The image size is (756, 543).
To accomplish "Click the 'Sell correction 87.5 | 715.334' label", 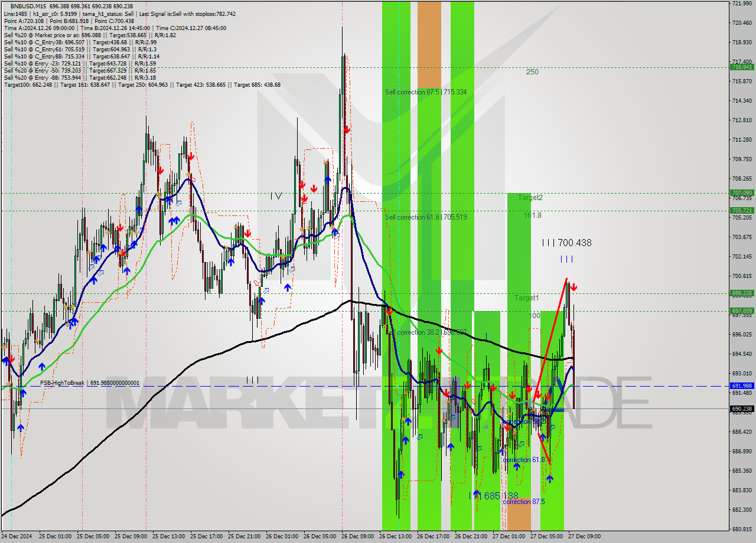I will pyautogui.click(x=426, y=92).
